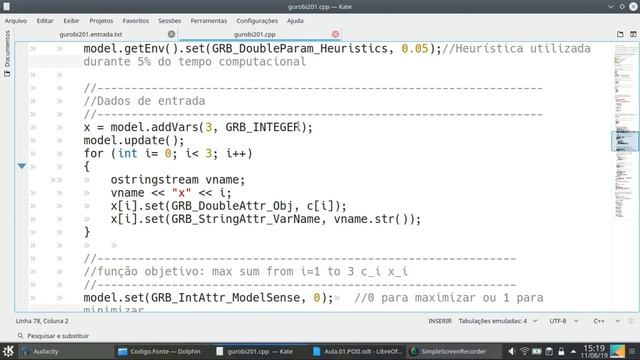Click GRB_DoubleAttr_Obj in the code
Viewport: 640px width, 360px height.
pos(232,205)
